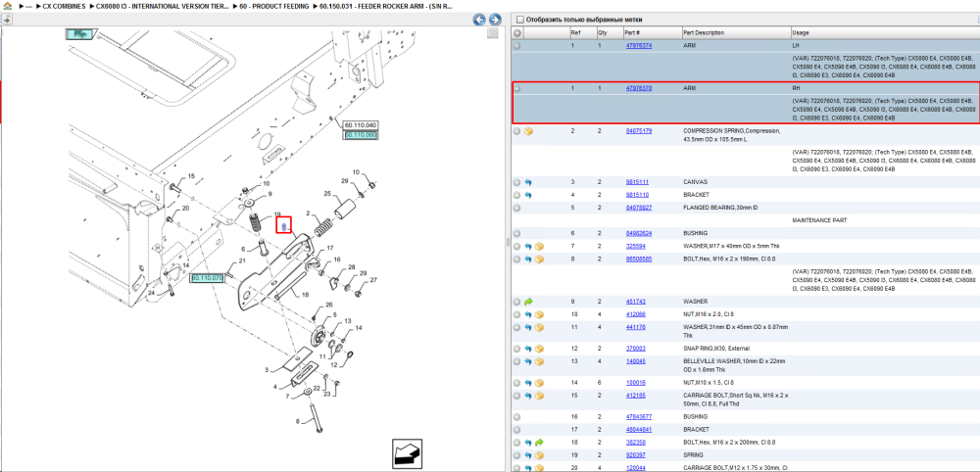Click the plus button in the Ref 9 WASHER row
Viewport: 980px width, 472px height.
(x=517, y=301)
